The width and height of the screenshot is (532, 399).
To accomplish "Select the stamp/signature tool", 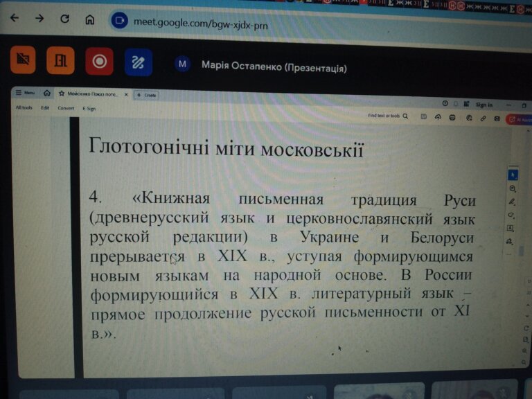I will (x=509, y=241).
